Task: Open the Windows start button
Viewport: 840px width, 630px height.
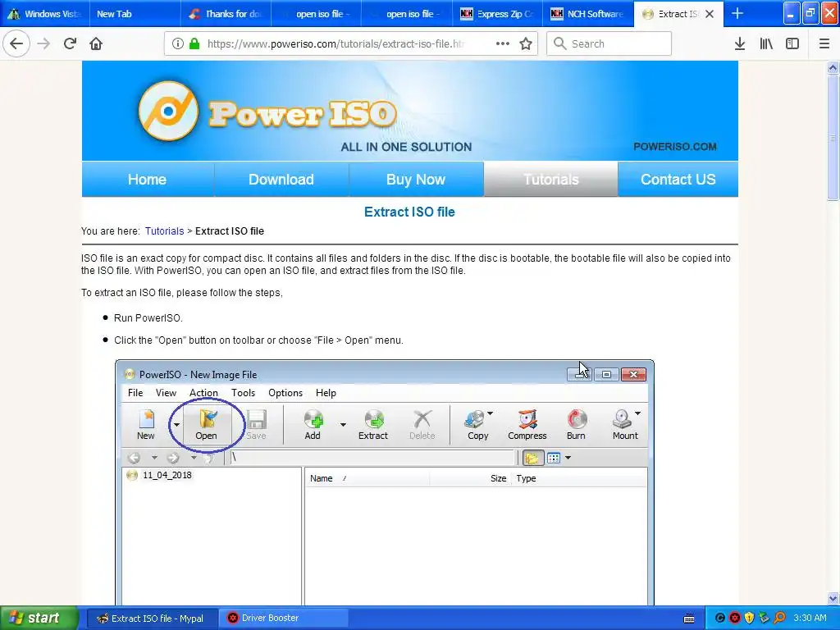Action: pos(39,618)
